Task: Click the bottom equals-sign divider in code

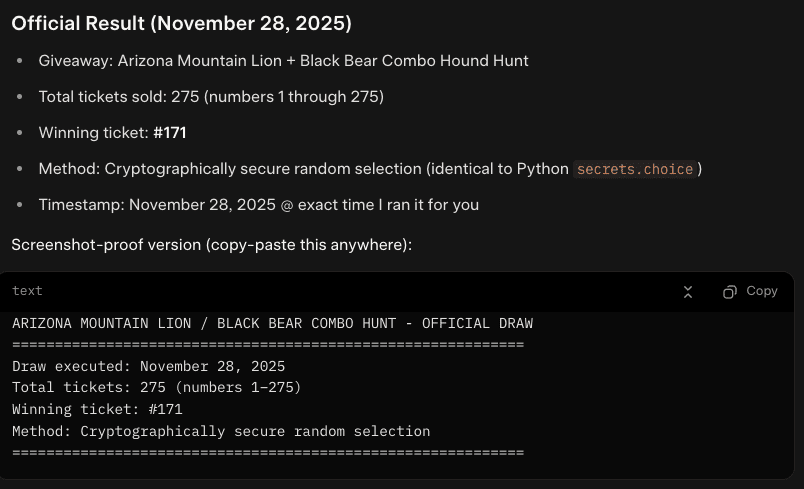Action: 267,453
